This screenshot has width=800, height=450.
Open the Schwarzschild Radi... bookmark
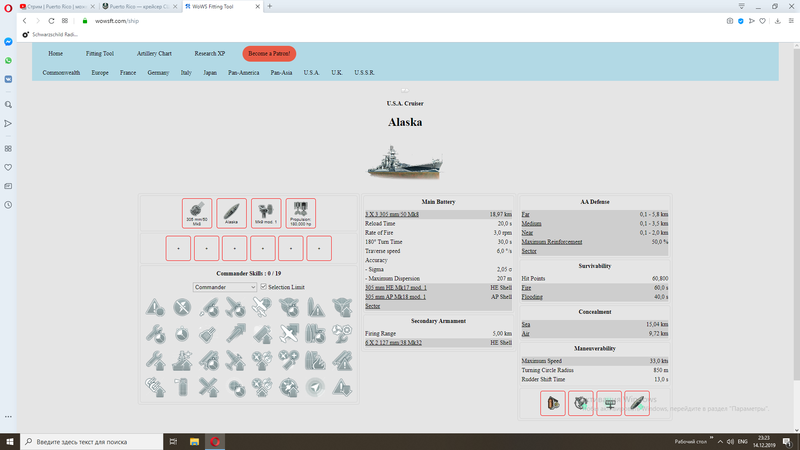50,35
